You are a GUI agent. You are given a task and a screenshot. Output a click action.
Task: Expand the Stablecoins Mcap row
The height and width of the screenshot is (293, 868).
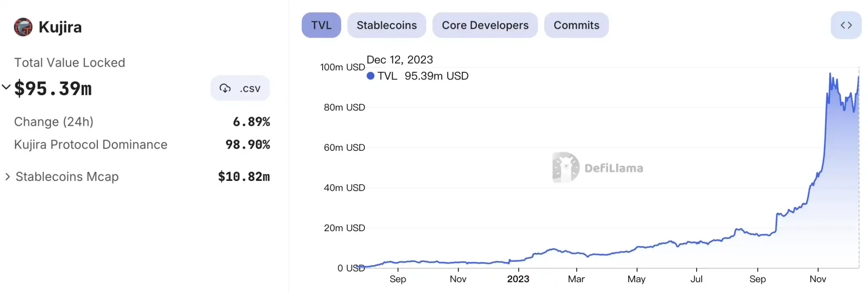(7, 177)
